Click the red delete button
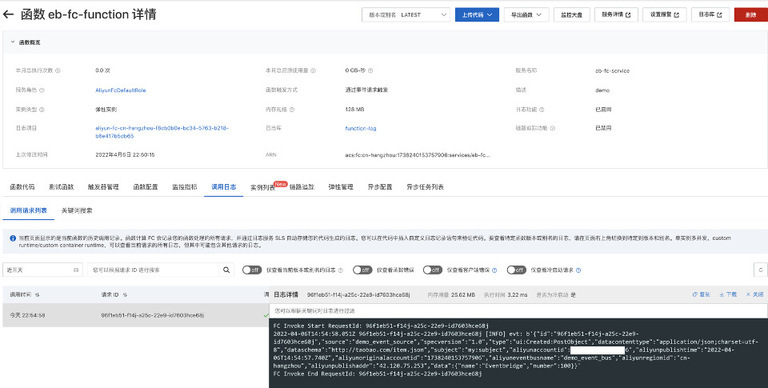 click(x=751, y=15)
